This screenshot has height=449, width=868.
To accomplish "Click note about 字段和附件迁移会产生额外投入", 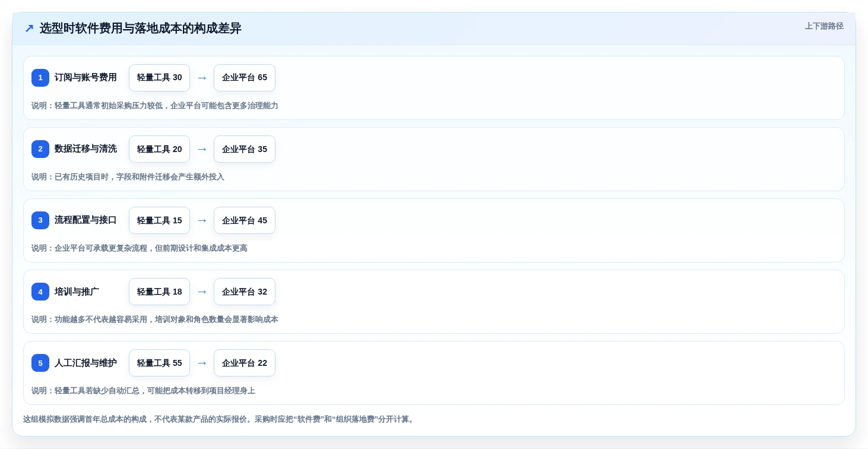I will 128,177.
